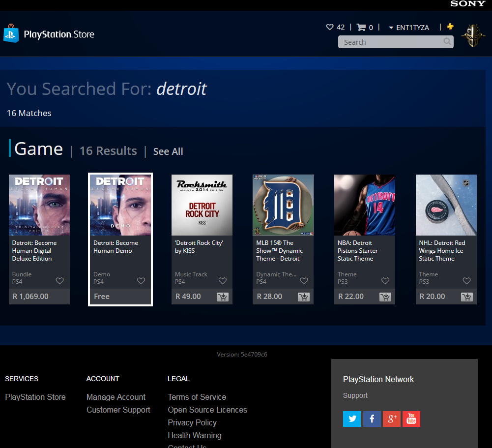Click the '16 Matches' text
Image resolution: width=492 pixels, height=448 pixels.
click(x=29, y=113)
